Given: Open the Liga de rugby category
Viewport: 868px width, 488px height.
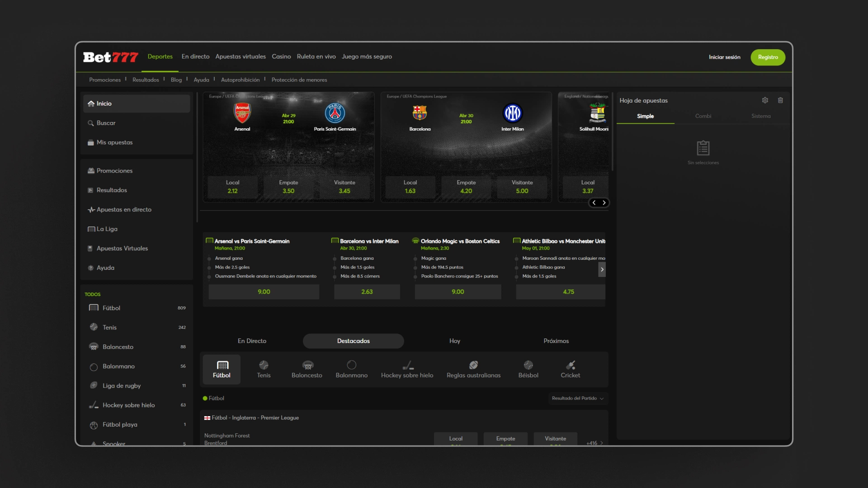Looking at the screenshot, I should 137,386.
